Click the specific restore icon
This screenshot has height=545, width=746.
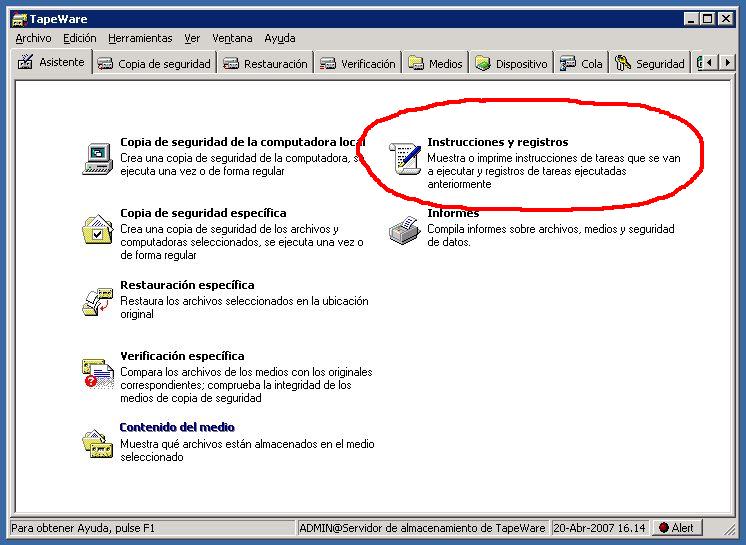tap(98, 302)
